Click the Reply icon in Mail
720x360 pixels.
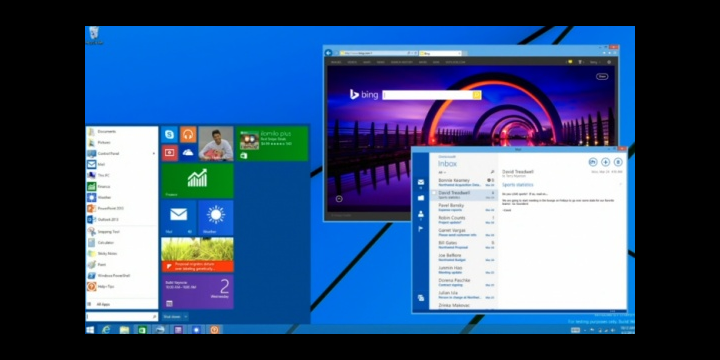point(592,162)
